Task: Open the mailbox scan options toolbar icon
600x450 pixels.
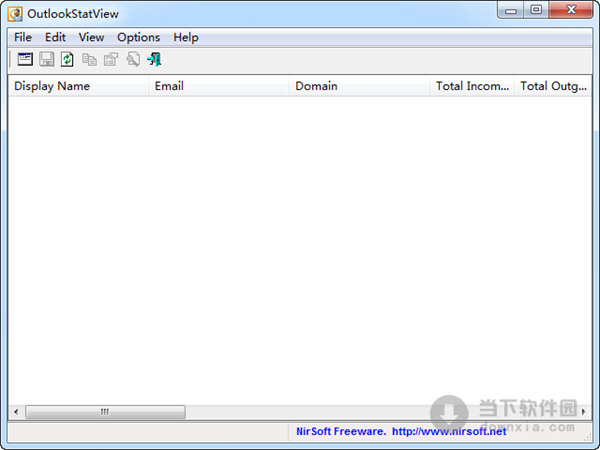Action: (x=25, y=59)
